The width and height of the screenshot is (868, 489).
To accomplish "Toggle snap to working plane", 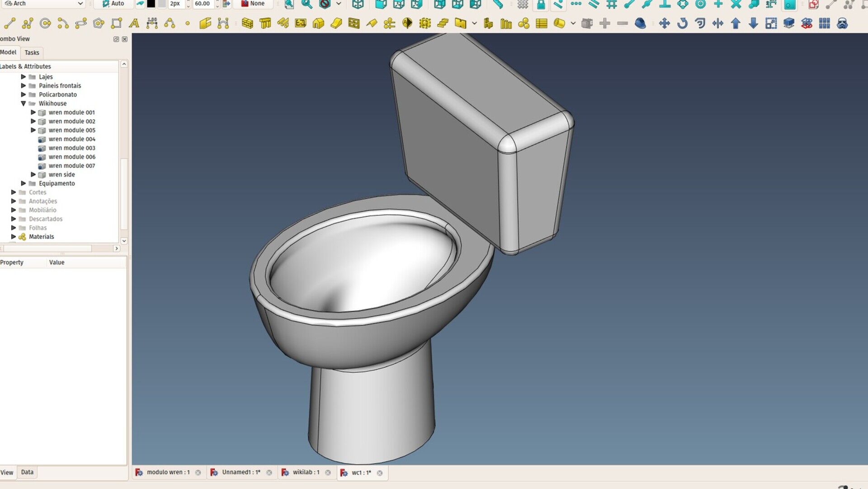I will coord(790,4).
